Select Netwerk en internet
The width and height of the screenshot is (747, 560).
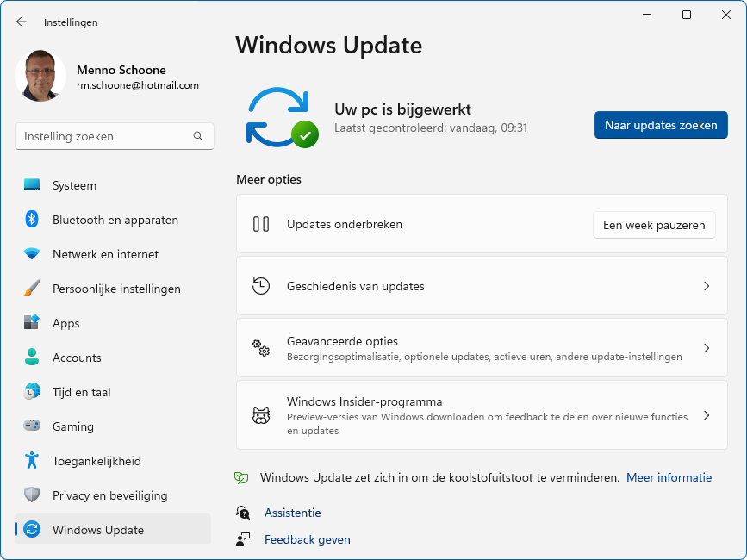coord(113,254)
